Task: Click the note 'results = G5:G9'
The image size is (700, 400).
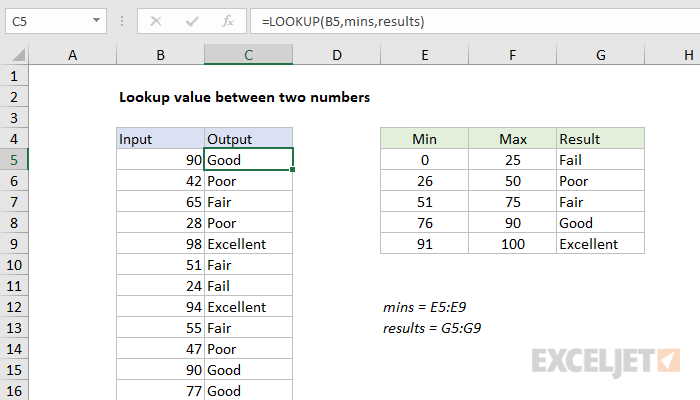Action: (x=432, y=328)
